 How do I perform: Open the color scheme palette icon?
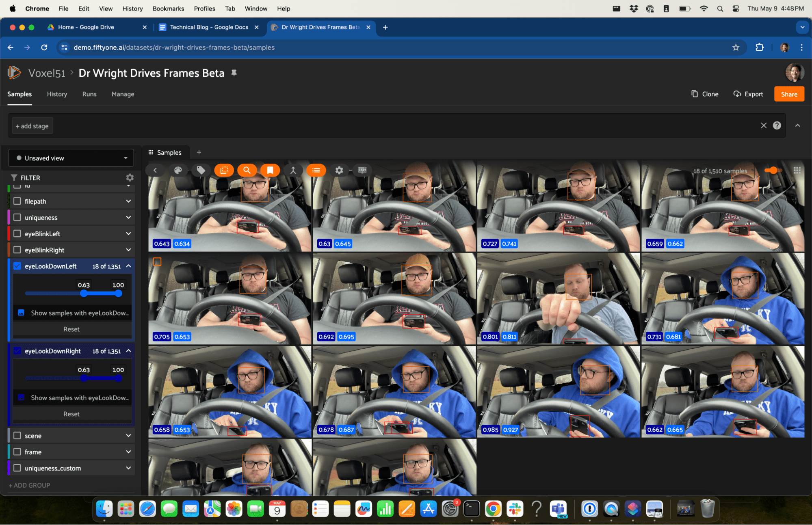[x=178, y=170]
